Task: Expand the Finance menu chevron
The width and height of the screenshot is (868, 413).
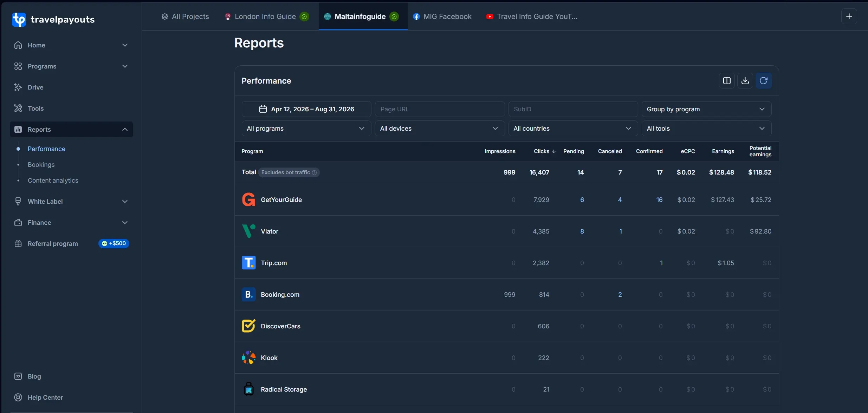Action: (125, 223)
